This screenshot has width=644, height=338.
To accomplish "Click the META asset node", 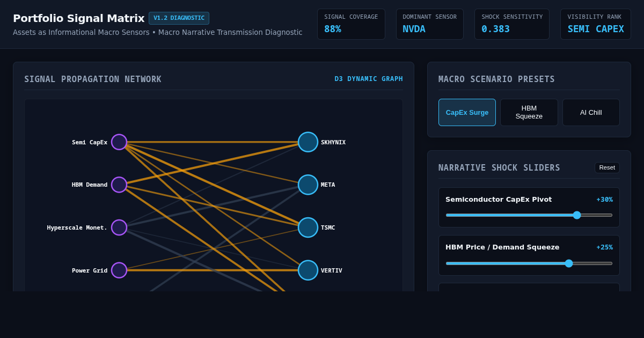I will (308, 185).
